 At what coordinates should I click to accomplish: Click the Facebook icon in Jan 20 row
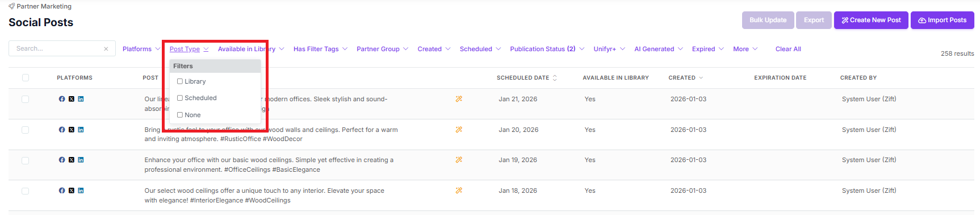[62, 130]
